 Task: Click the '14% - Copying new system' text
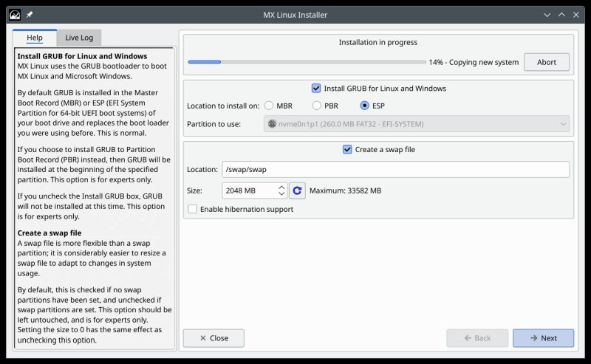[x=474, y=63]
